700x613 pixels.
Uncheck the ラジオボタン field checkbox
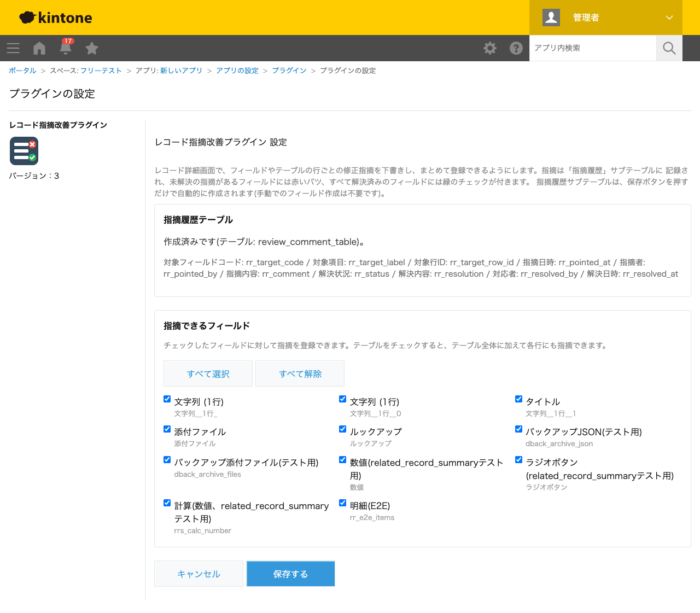tap(519, 460)
